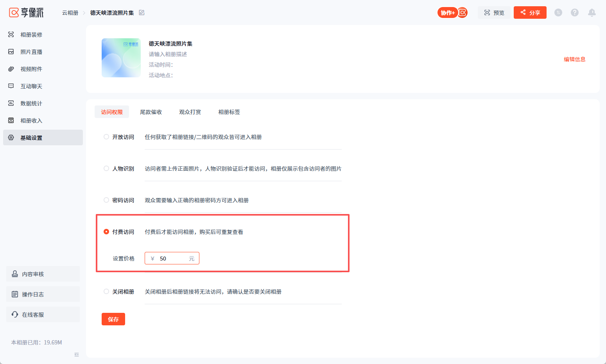Screen dimensions: 606x364
Task: Select the 密码访问 radio option
Action: pyautogui.click(x=106, y=200)
